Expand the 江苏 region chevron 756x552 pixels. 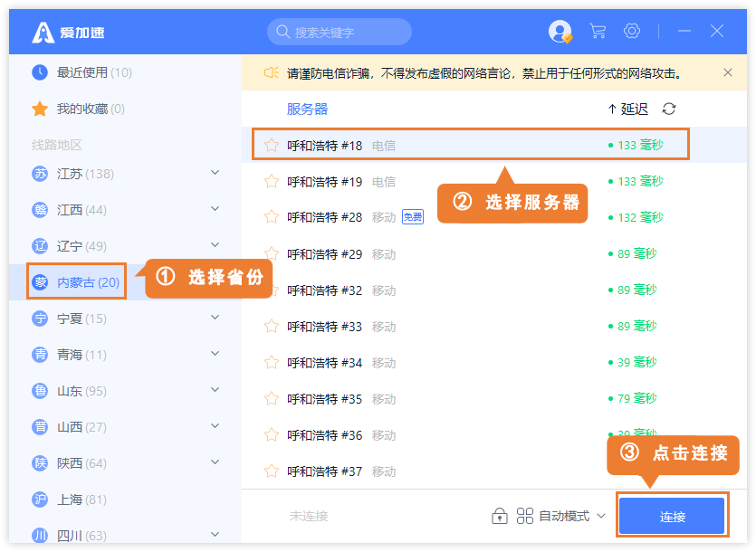215,173
